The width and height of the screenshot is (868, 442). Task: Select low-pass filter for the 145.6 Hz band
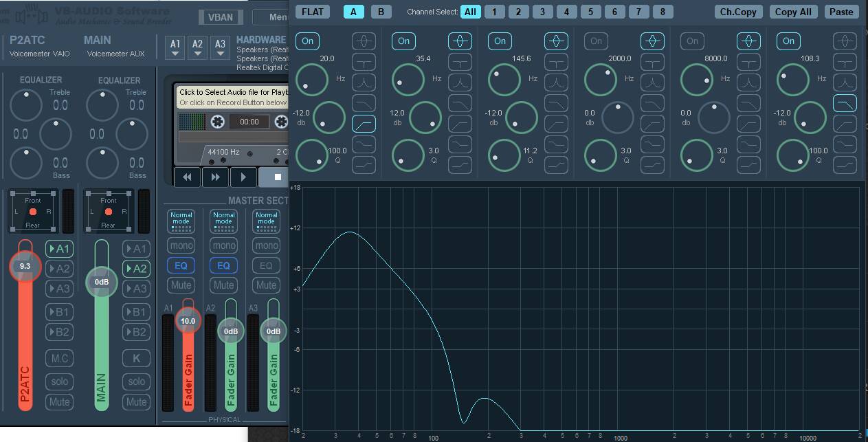557,103
